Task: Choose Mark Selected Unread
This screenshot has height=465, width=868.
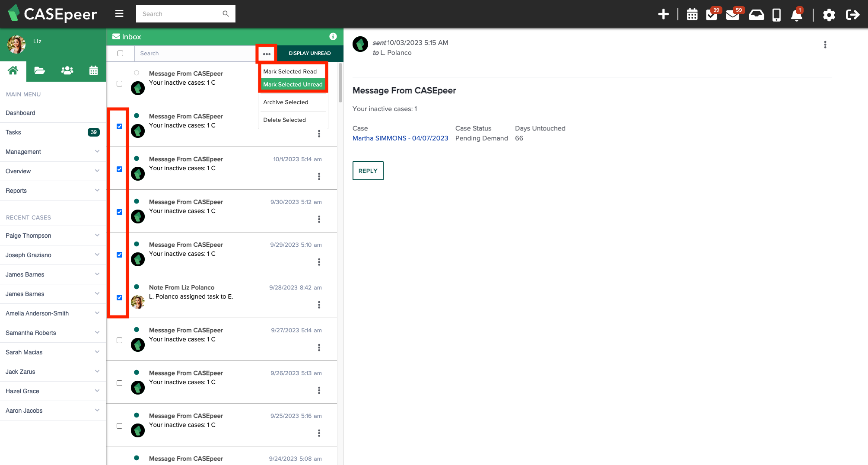Action: coord(293,84)
